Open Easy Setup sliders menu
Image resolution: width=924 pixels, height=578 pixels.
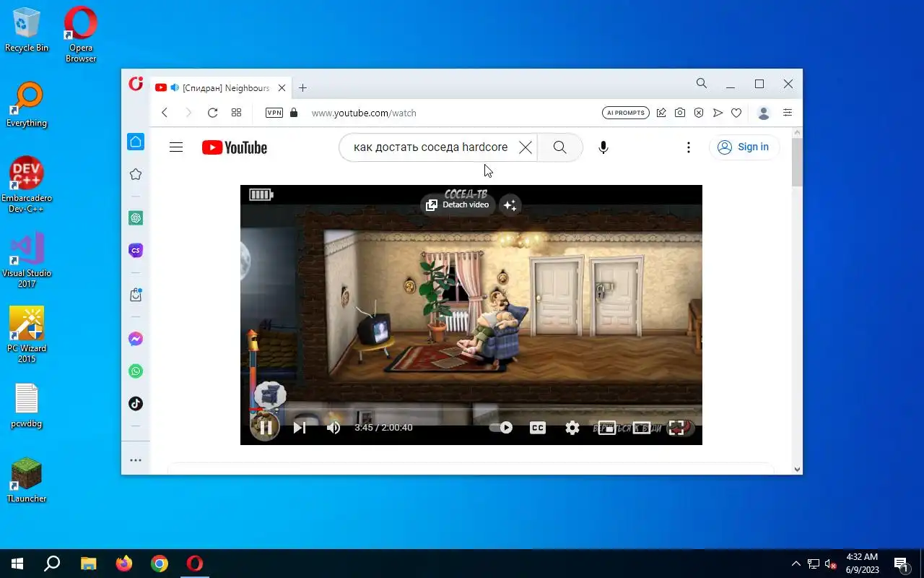788,113
